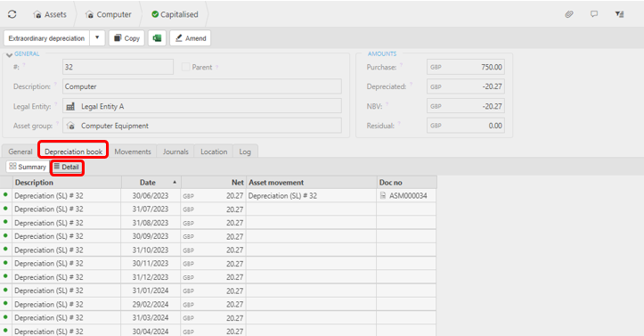Click the Computer Equipment asset group icon
Screen dimensions: 644x336
point(70,126)
